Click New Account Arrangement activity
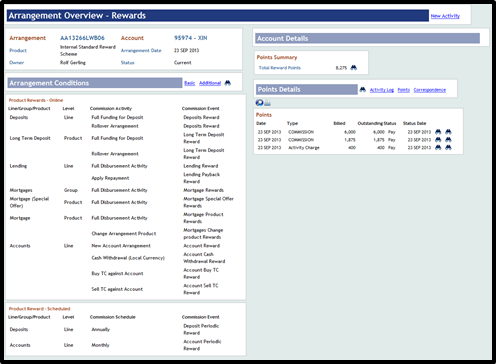Image resolution: width=496 pixels, height=364 pixels. (121, 246)
